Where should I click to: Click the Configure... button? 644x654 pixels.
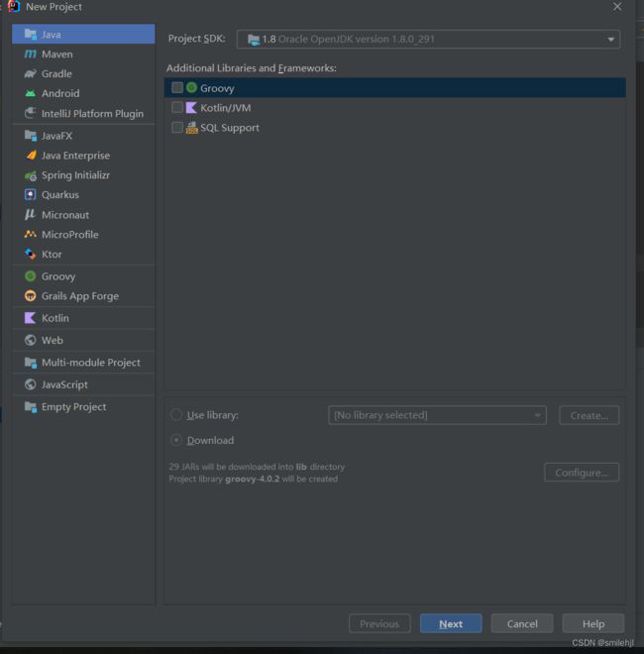coord(582,472)
